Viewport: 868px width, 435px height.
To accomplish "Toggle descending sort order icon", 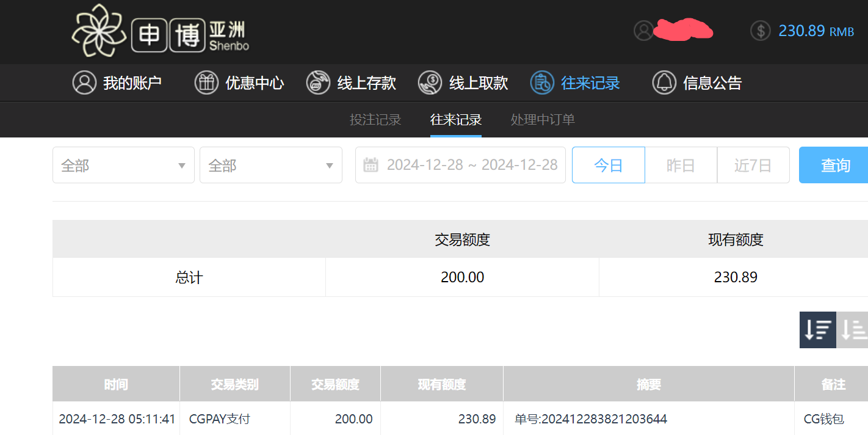I will (x=817, y=330).
